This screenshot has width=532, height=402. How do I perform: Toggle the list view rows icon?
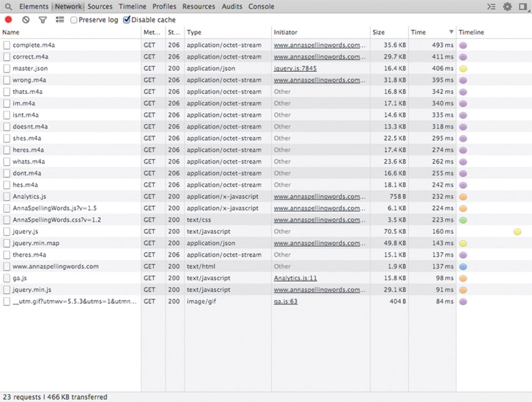[59, 20]
